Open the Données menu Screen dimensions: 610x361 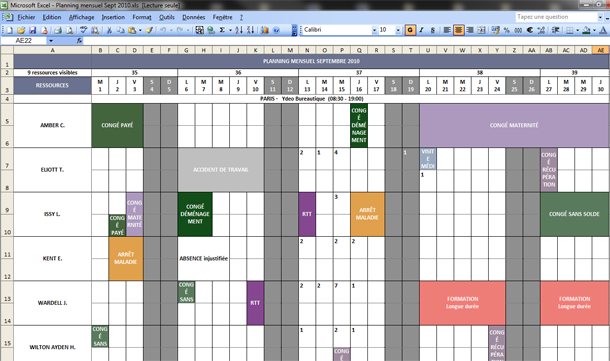[193, 17]
